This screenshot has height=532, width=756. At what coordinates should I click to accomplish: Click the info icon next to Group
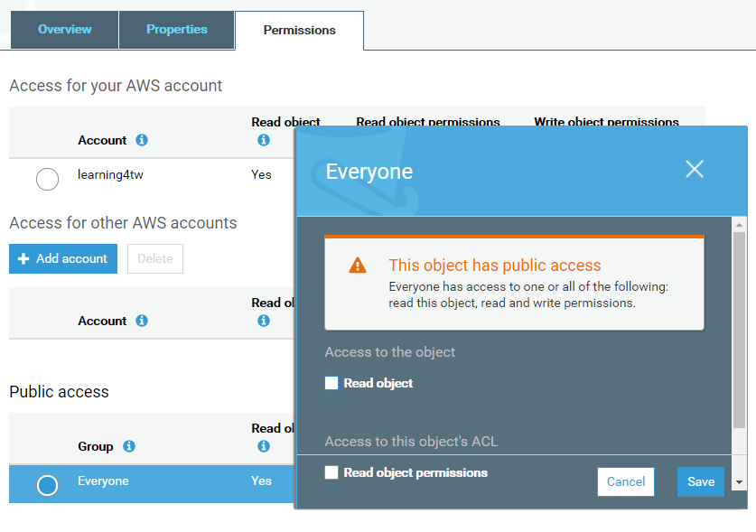point(129,447)
